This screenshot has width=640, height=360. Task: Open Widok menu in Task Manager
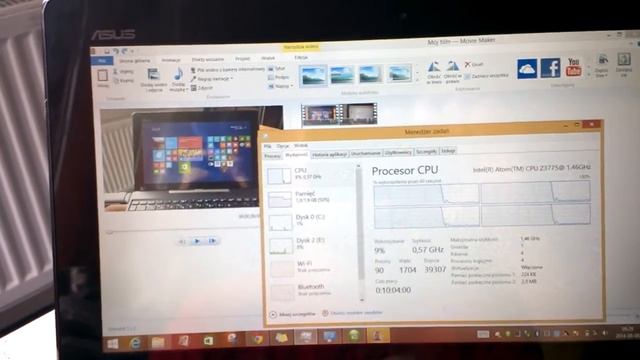click(x=301, y=145)
